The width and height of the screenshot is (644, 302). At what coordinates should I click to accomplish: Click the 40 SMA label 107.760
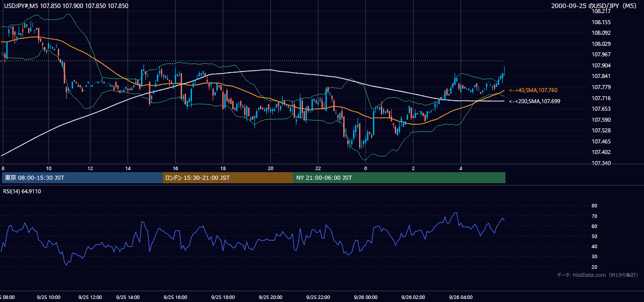[x=533, y=90]
